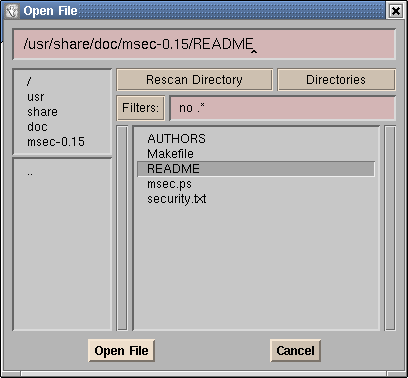Select root directory slash entry
Image resolution: width=408 pixels, height=378 pixels.
[29, 81]
